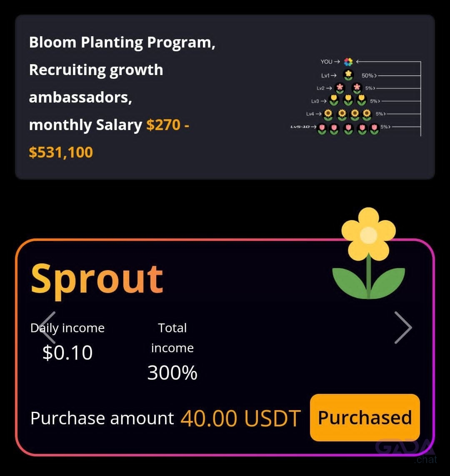Screen dimensions: 450x476
Task: Click the rightmost Lv4 sunflower icon
Action: click(367, 115)
